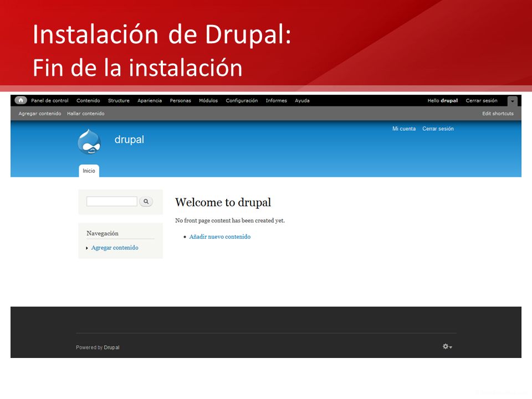The width and height of the screenshot is (532, 399).
Task: Open the Personas admin menu
Action: [x=181, y=101]
